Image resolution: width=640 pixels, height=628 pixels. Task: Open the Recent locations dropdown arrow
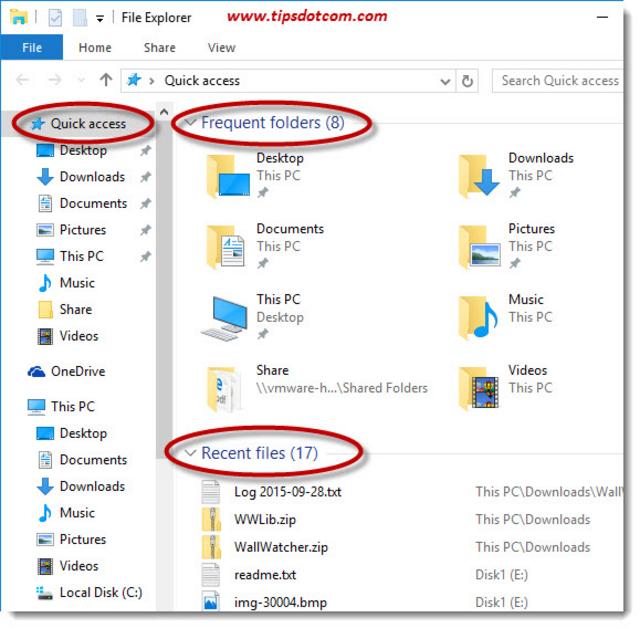[x=81, y=80]
